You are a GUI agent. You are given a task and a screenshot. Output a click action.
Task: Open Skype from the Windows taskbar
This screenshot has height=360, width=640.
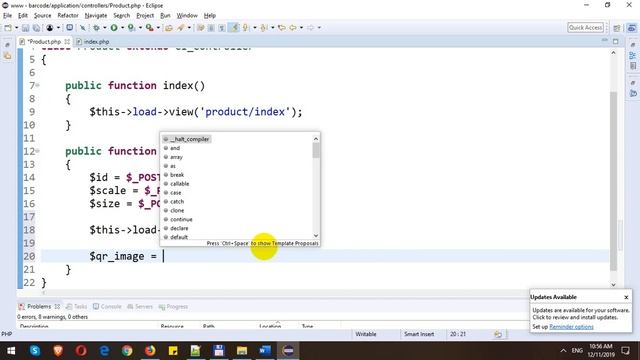click(35, 351)
